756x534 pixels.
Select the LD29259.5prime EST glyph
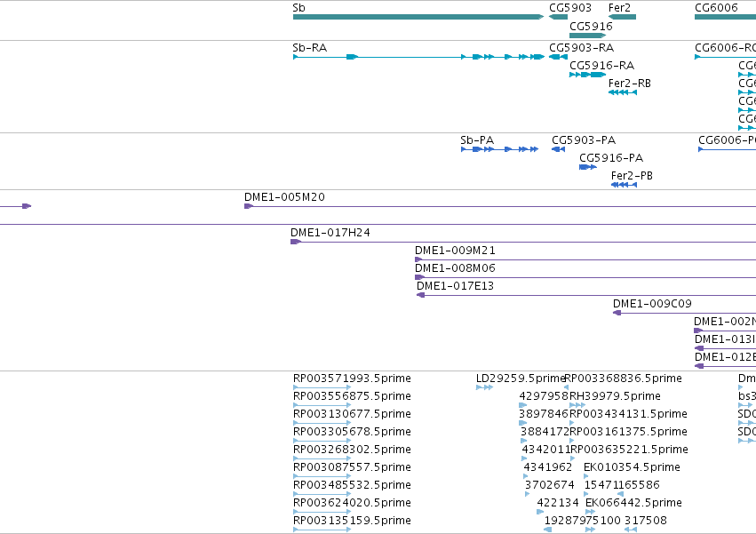click(484, 387)
